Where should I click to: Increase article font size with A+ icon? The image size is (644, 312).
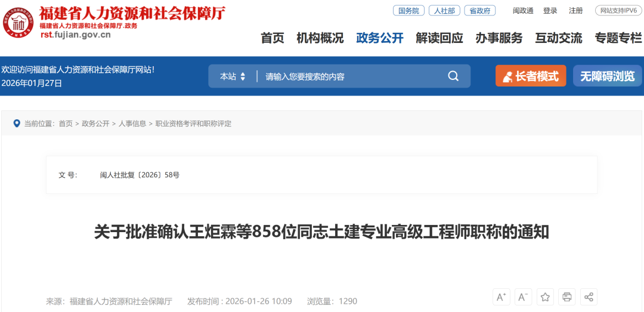[x=501, y=297]
